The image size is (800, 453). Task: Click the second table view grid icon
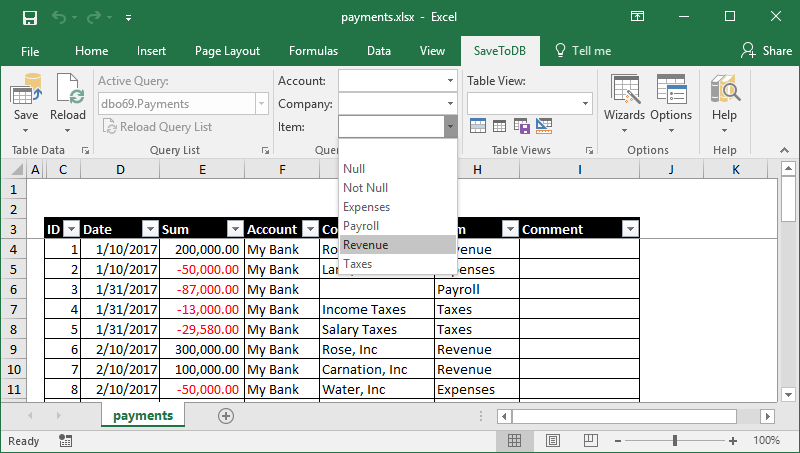coord(499,125)
